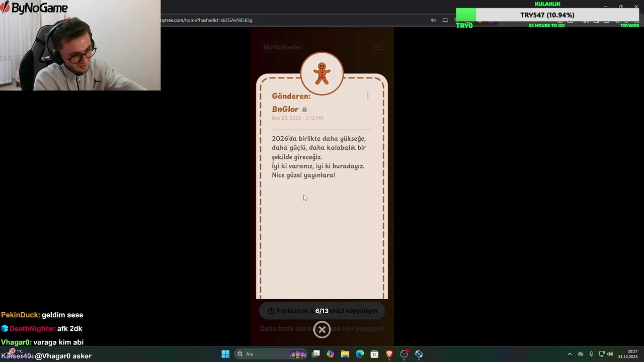
Task: Open the clock showing 20:27 31.12.2025
Action: [x=628, y=354]
